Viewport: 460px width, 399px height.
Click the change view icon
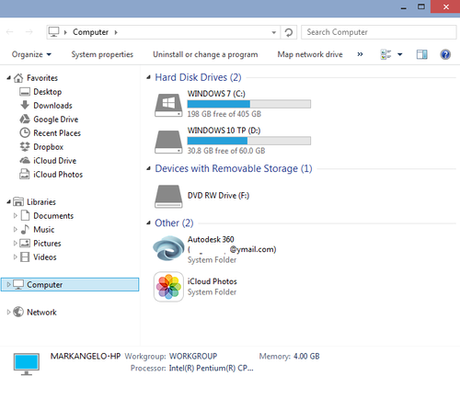[386, 54]
